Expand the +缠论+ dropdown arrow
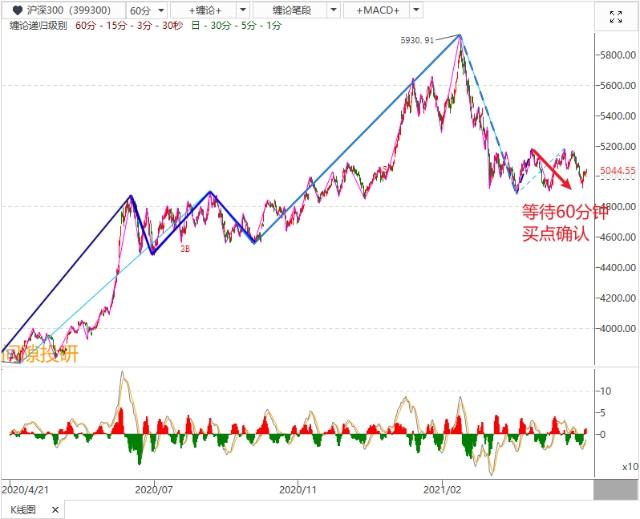This screenshot has height=519, width=640. 243,10
